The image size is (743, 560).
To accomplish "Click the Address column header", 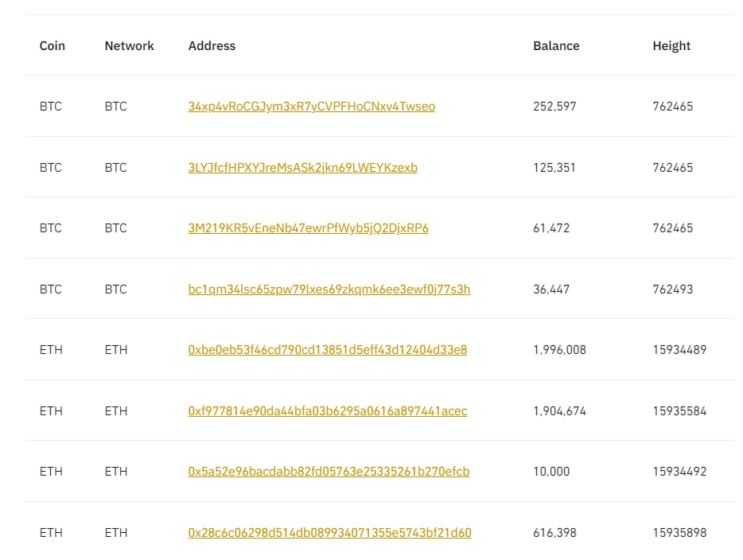I will point(212,45).
